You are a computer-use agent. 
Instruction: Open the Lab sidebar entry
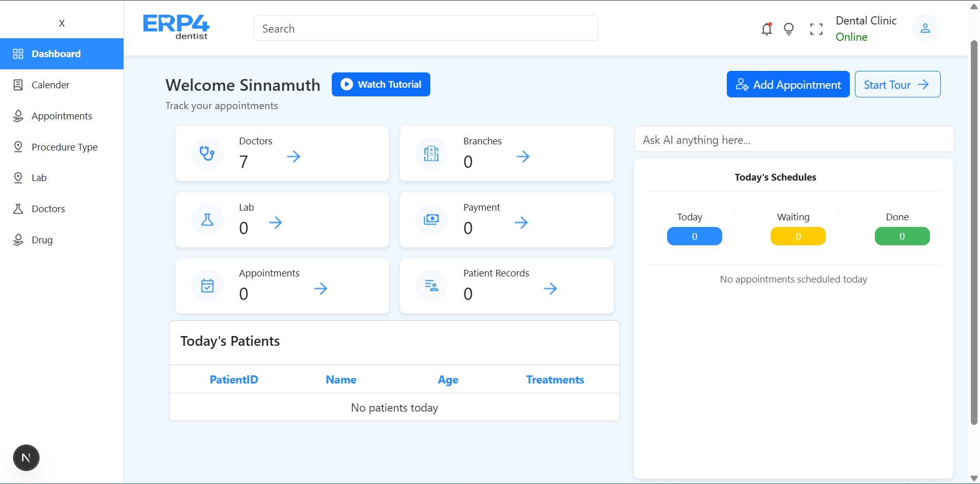(62, 177)
